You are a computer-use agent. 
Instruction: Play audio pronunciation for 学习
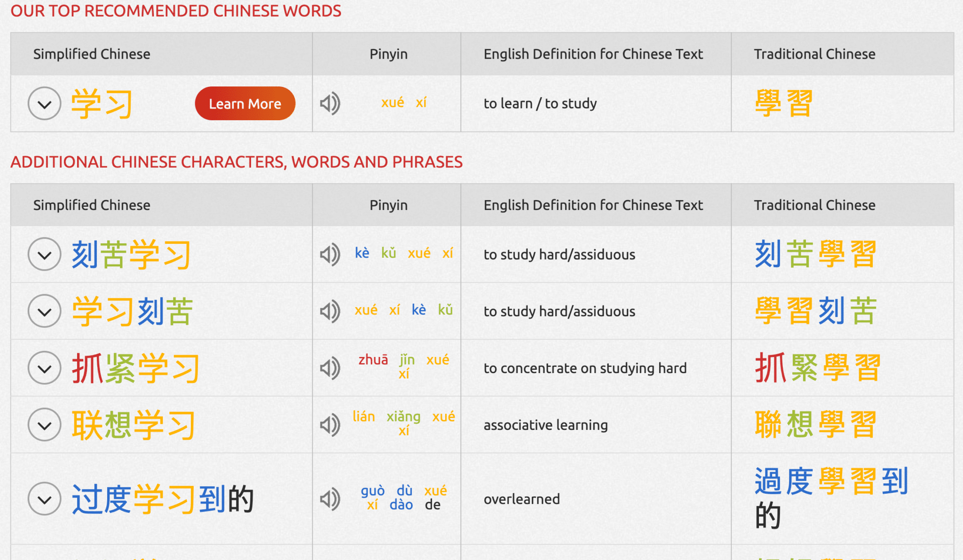point(329,103)
